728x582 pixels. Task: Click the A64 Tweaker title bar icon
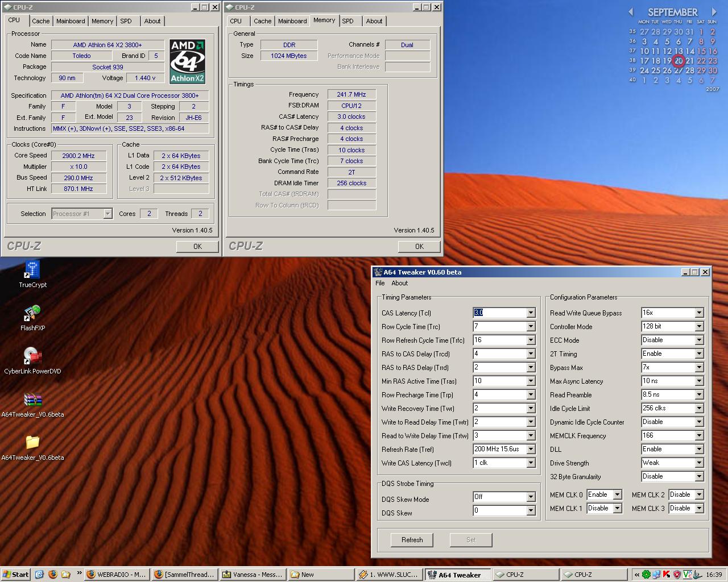378,272
